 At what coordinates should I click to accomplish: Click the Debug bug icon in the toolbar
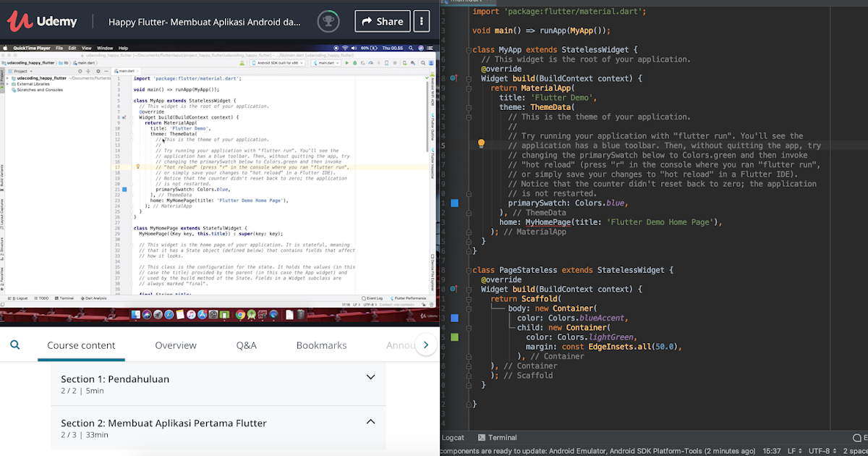[354, 64]
